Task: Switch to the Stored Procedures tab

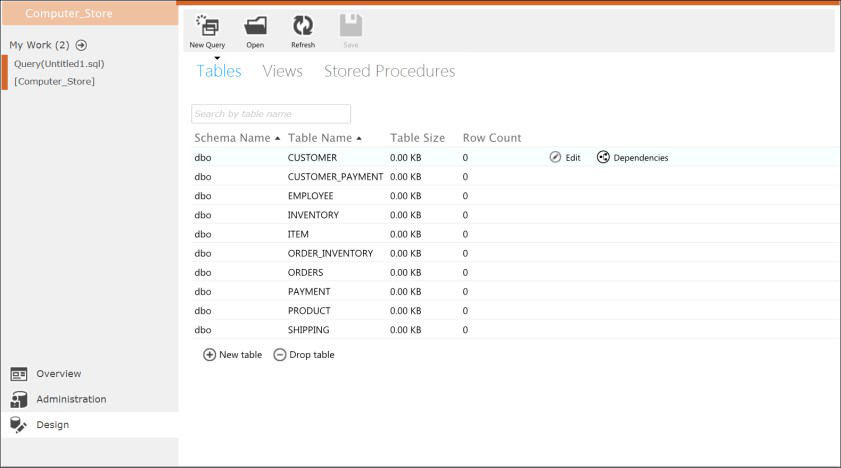Action: [389, 71]
